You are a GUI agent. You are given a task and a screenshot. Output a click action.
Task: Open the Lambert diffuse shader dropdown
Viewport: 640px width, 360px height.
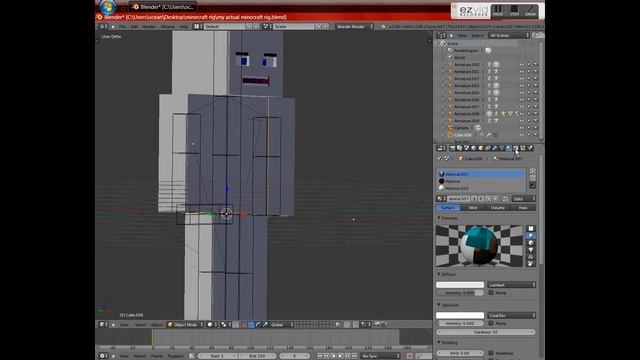click(511, 285)
